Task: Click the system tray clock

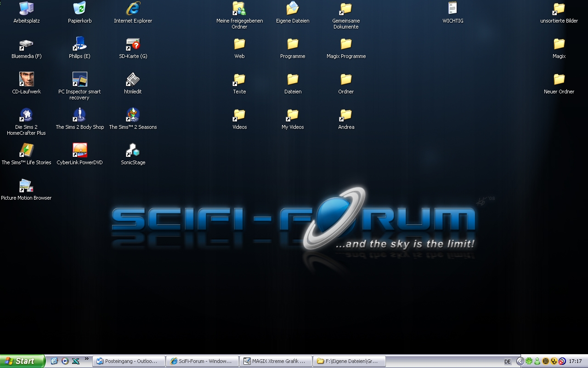Action: coord(575,361)
